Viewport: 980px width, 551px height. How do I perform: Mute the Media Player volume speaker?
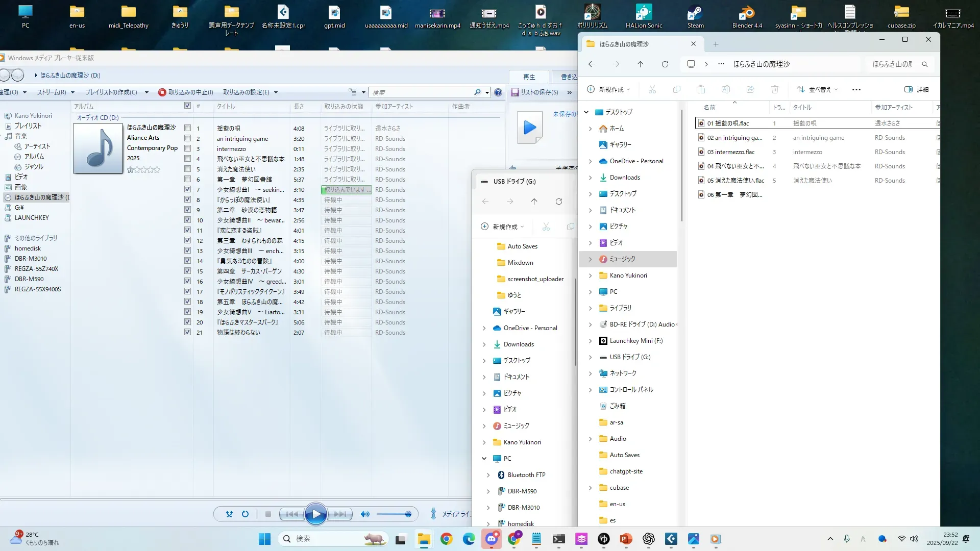pyautogui.click(x=364, y=514)
